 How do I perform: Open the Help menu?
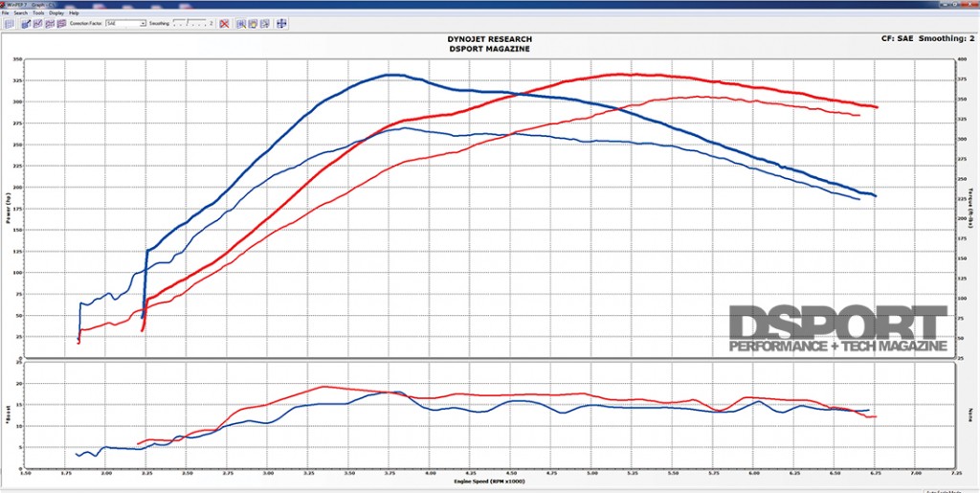[74, 13]
